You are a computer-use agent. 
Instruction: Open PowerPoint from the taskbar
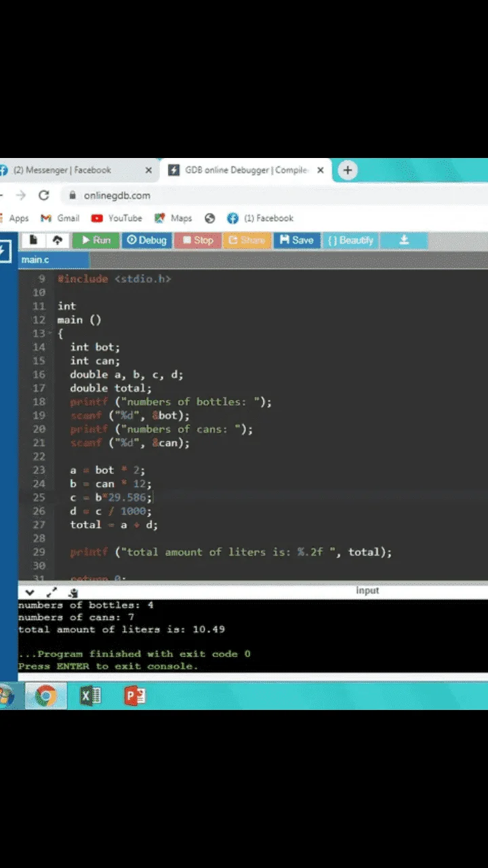tap(135, 696)
